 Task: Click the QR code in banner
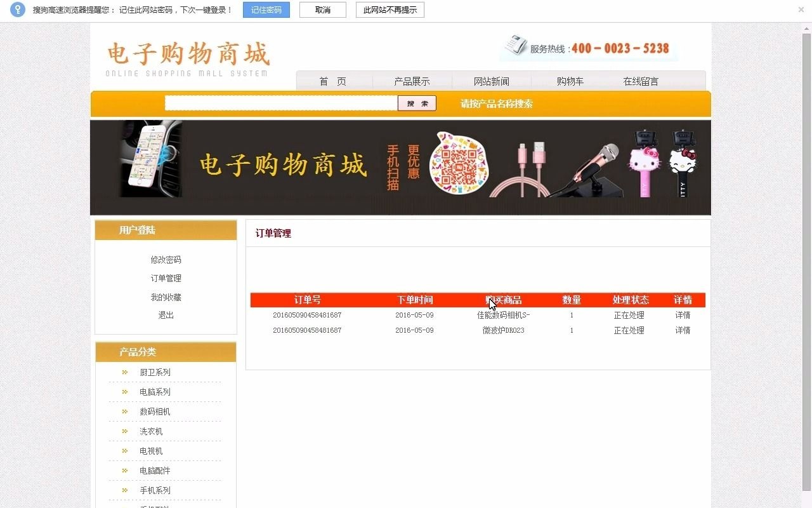(x=459, y=166)
